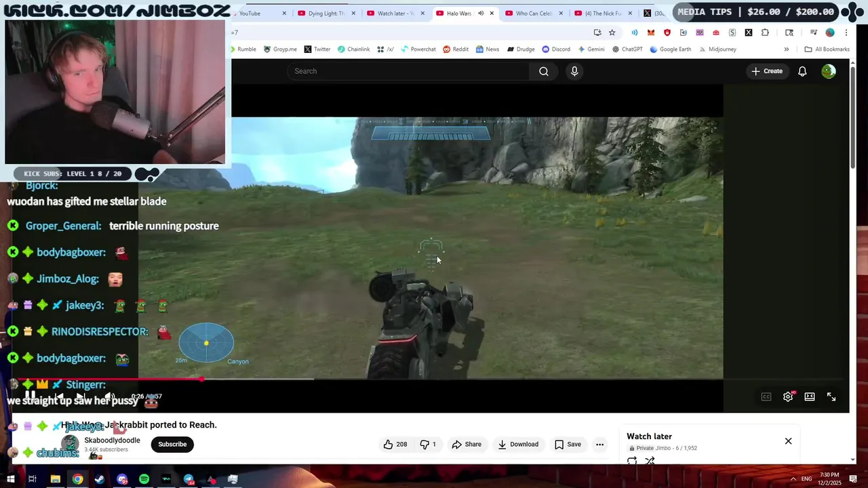Click the YouTube search magnifier button
The image size is (868, 488).
coord(543,71)
